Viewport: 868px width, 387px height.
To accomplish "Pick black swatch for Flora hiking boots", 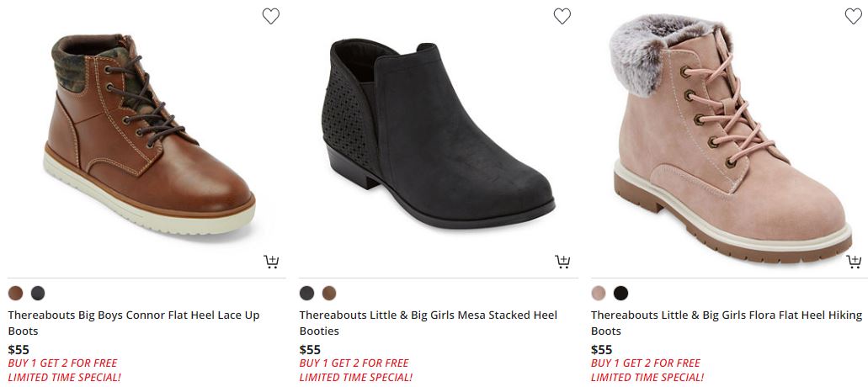I will [x=620, y=293].
